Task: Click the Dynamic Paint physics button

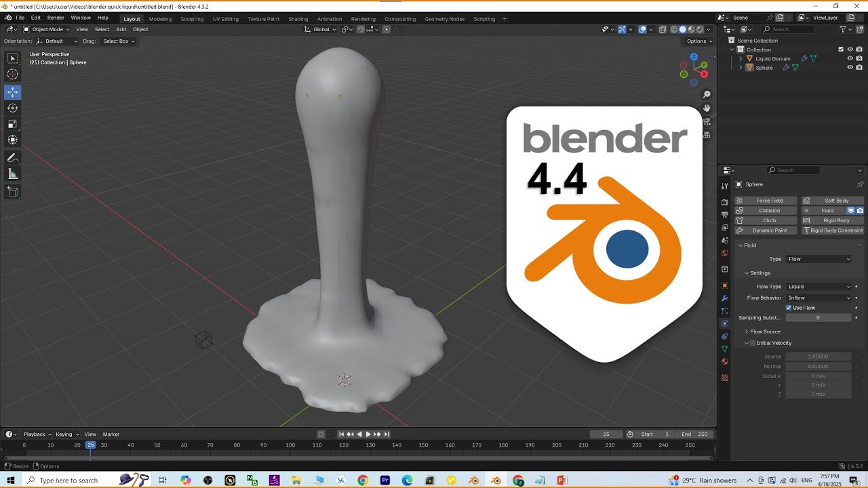Action: [x=766, y=230]
